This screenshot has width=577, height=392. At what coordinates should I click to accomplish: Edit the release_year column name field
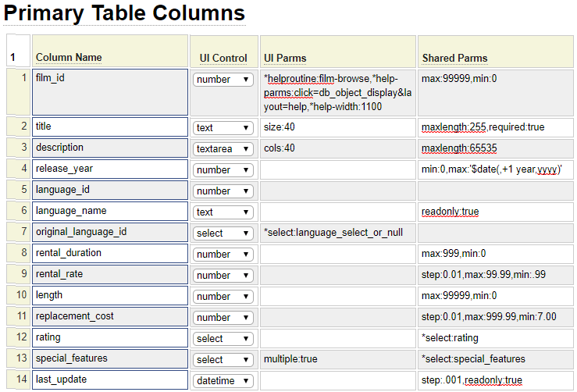pyautogui.click(x=110, y=169)
